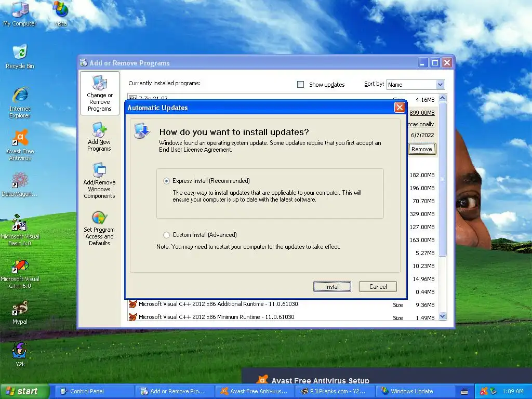Launch Internet Explorer desktop shortcut
This screenshot has height=399, width=532.
pyautogui.click(x=20, y=102)
